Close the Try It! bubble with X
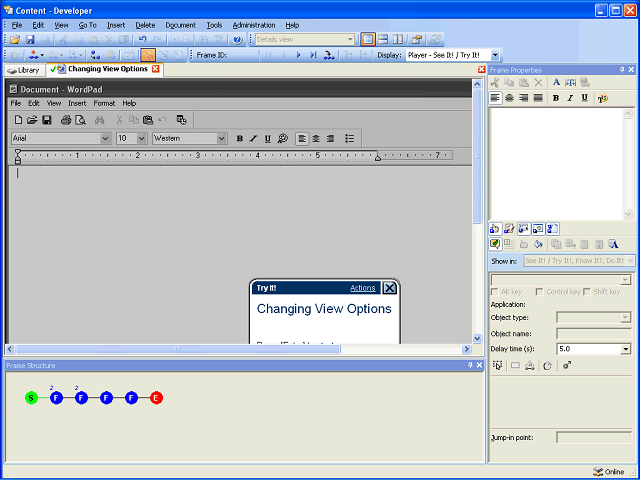 coord(390,288)
